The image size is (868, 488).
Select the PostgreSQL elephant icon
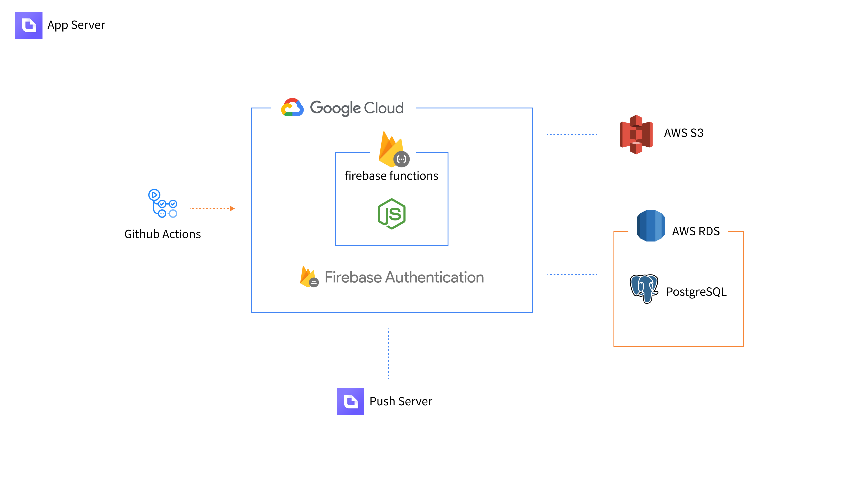[644, 289]
